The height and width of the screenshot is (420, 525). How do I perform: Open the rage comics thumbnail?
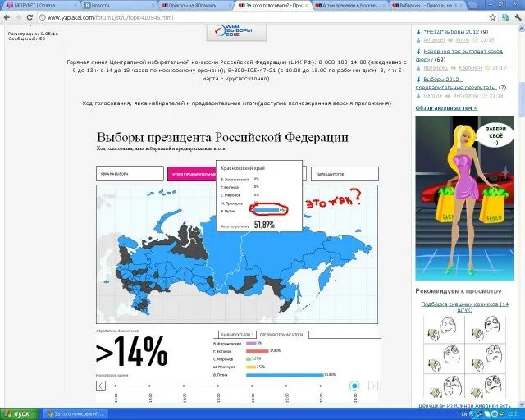click(x=464, y=356)
